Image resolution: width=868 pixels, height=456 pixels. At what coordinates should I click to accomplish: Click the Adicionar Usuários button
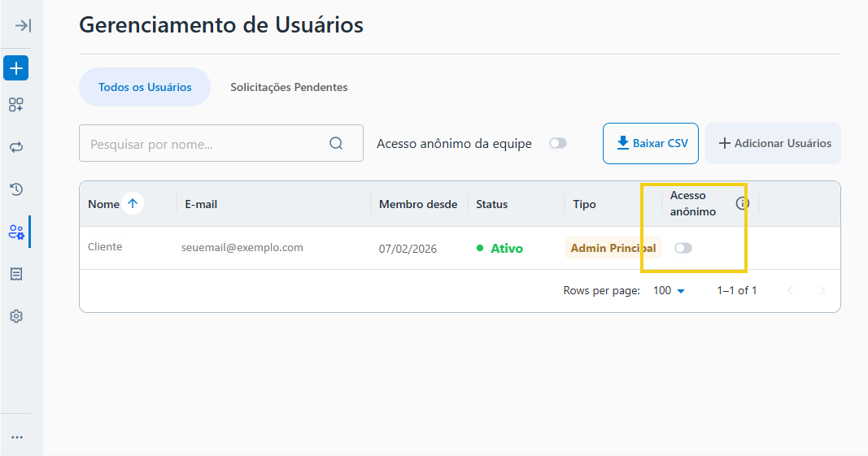(x=773, y=143)
